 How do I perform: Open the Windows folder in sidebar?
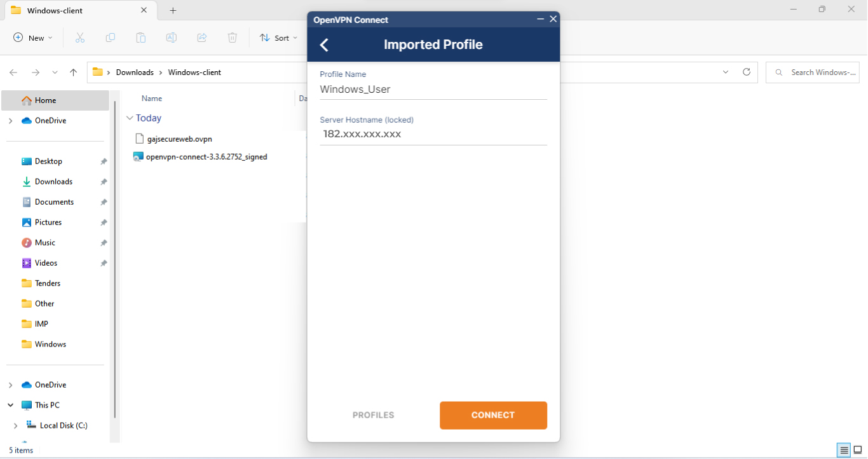point(50,345)
